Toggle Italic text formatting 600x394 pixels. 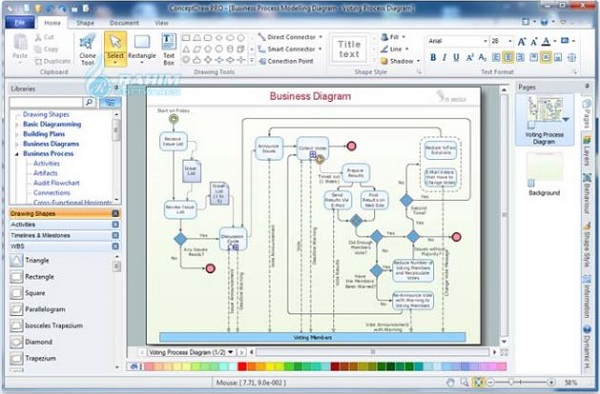(x=444, y=57)
